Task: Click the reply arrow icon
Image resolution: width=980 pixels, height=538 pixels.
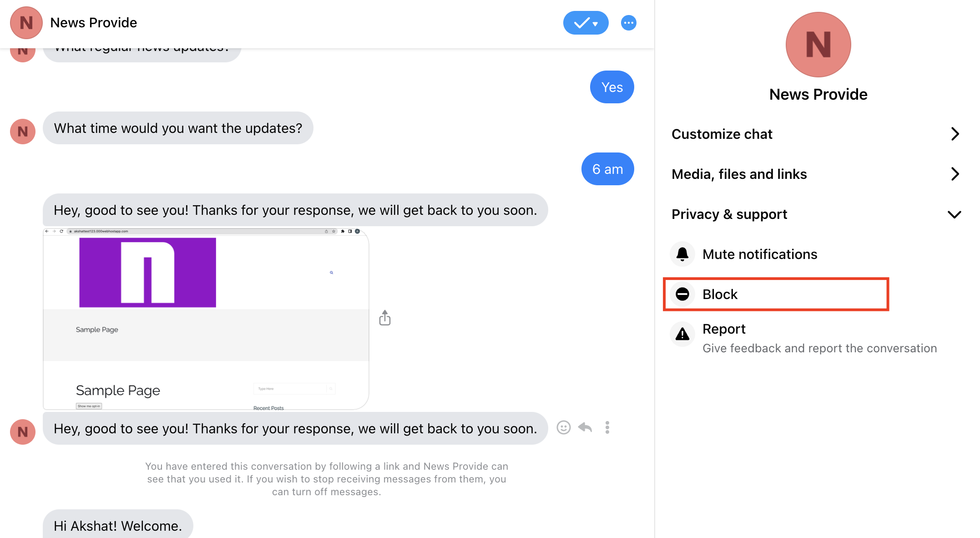Action: pyautogui.click(x=585, y=427)
